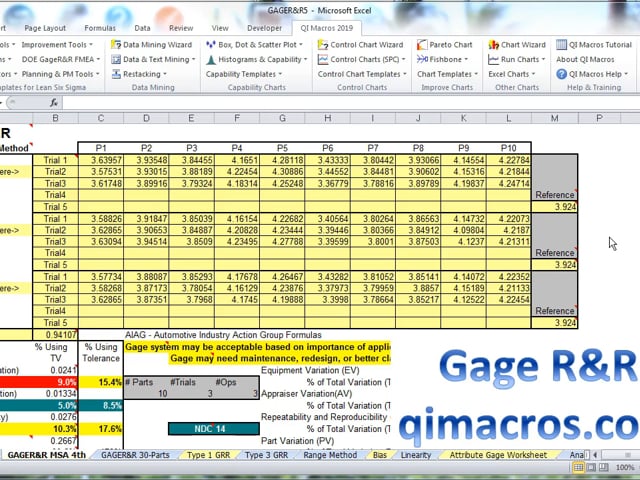Expand the Fishbone dropdown arrow
The width and height of the screenshot is (640, 480).
pyautogui.click(x=466, y=60)
